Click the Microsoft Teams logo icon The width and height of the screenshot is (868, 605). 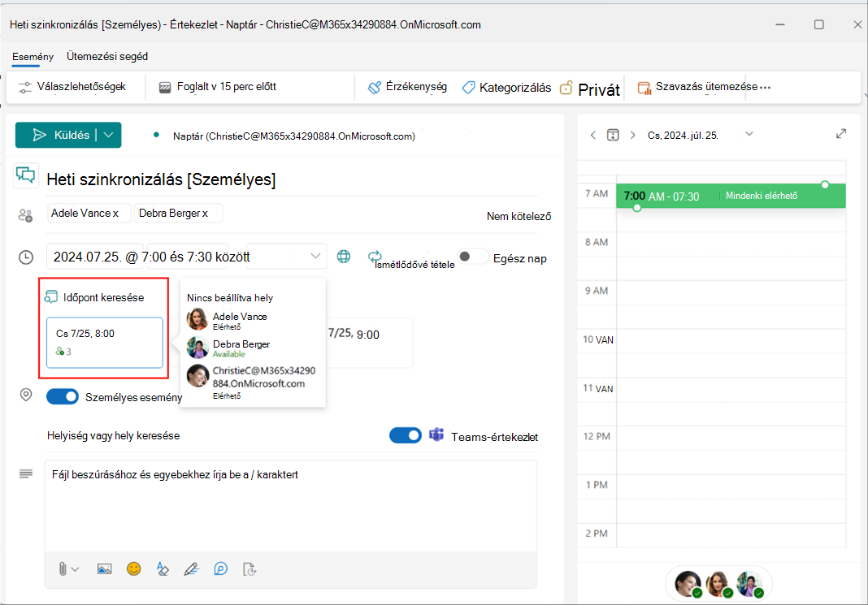[436, 435]
